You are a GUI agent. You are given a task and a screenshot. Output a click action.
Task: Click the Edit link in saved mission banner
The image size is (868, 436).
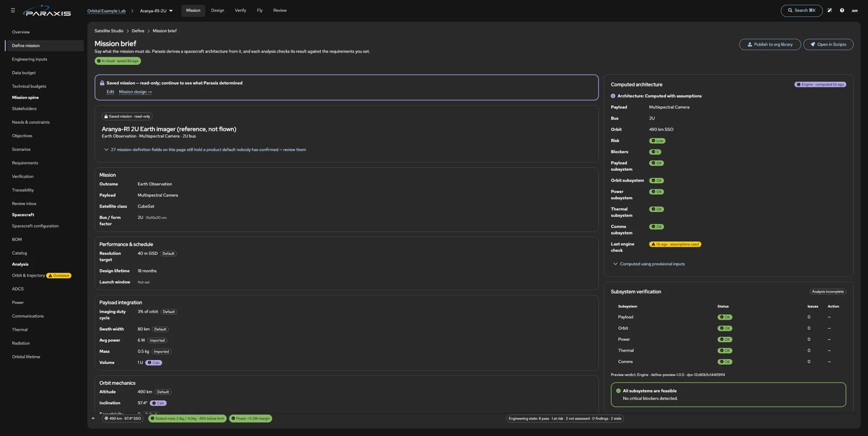coord(110,92)
